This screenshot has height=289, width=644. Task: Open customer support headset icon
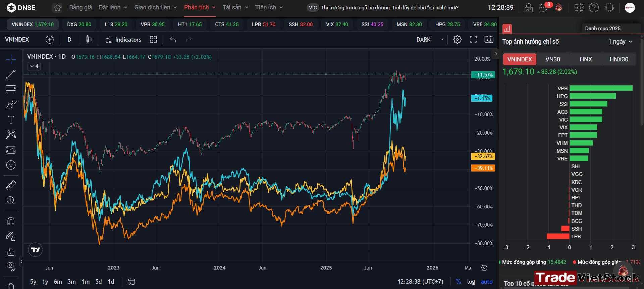tap(609, 7)
